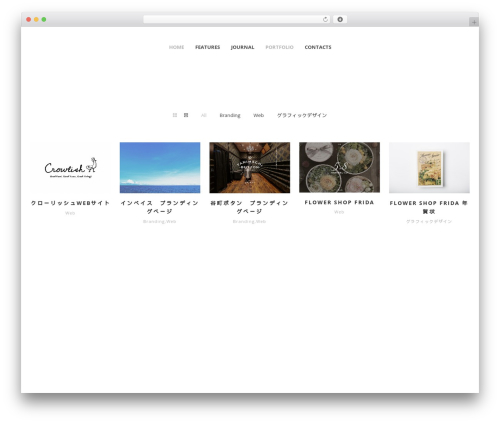Viewport: 500px width, 423px height.
Task: Click グラフィックデザイン category under 年賀状 item
Action: [429, 221]
